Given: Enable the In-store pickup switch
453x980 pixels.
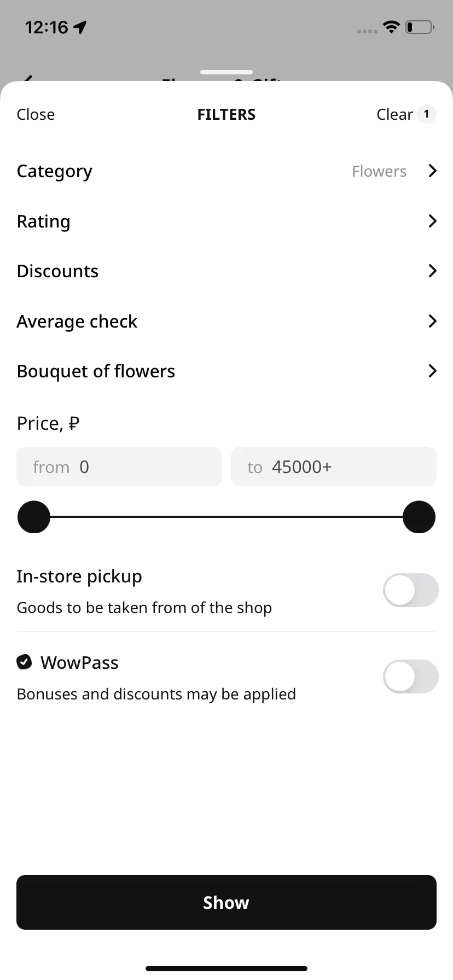Looking at the screenshot, I should point(411,590).
